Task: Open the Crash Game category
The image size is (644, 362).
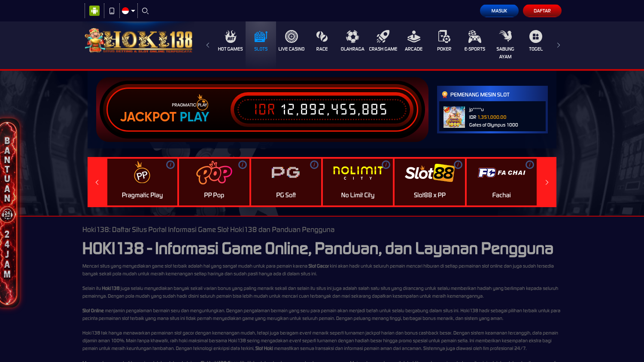Action: 383,41
